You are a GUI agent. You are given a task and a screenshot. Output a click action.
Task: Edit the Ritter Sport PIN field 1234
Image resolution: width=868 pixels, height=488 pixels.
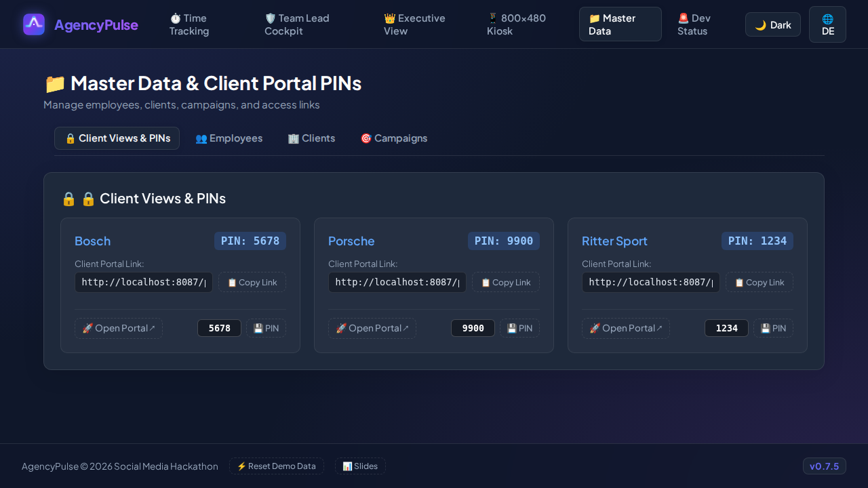coord(726,328)
